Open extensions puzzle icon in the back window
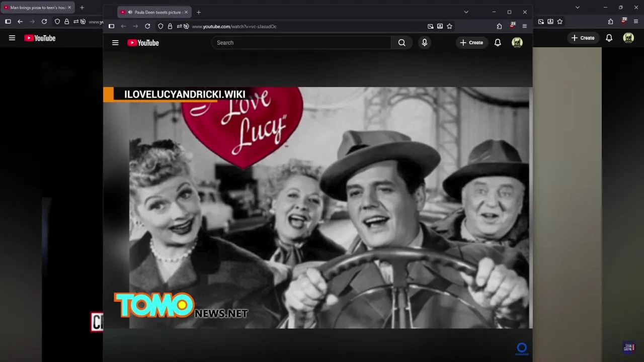Viewport: 644px width, 362px height. (610, 22)
